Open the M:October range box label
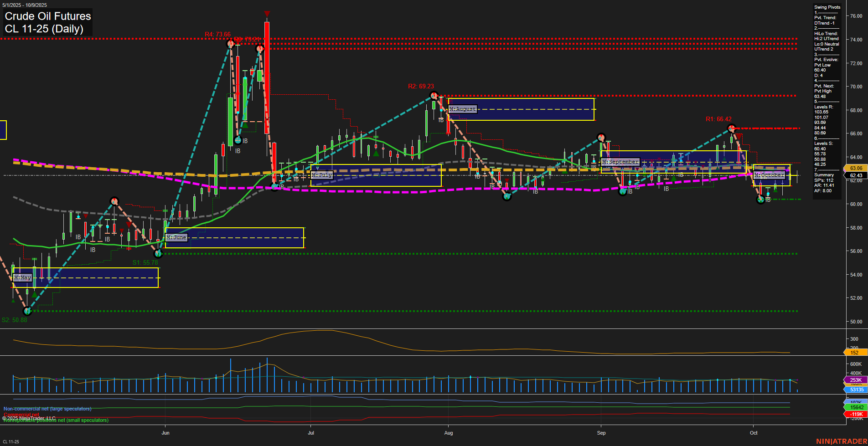868x446 pixels. tap(770, 175)
